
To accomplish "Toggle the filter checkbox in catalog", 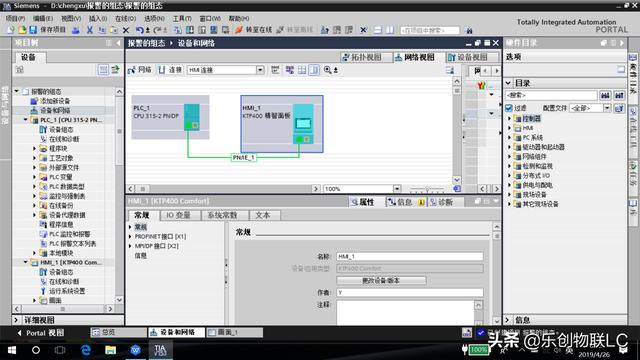I will (x=509, y=108).
